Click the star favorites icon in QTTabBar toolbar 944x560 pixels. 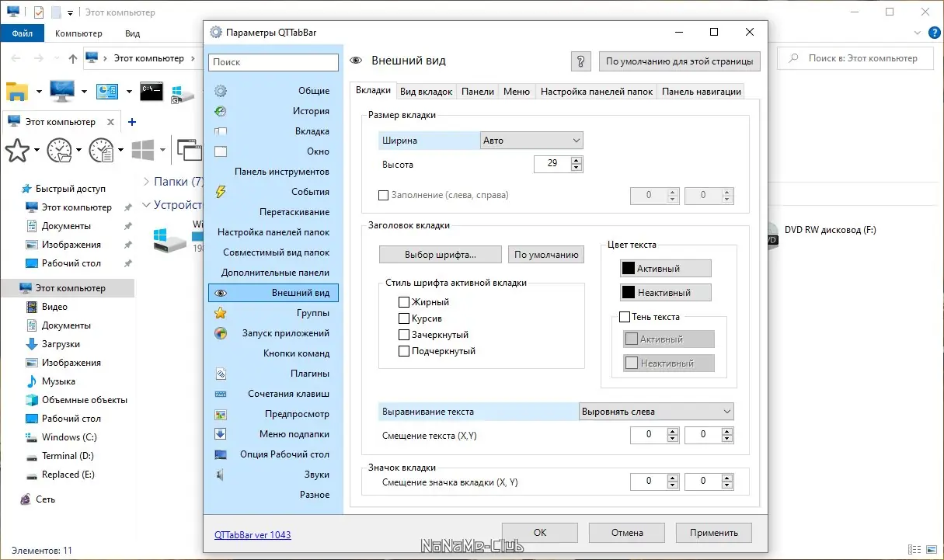point(17,150)
